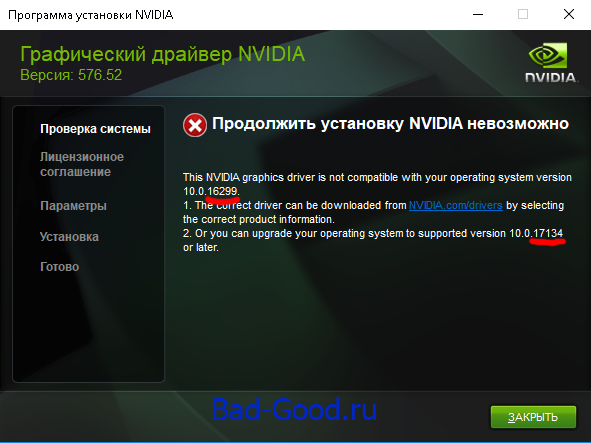The height and width of the screenshot is (443, 591).
Task: Open the NVIDIA.com/drivers link
Action: (456, 205)
